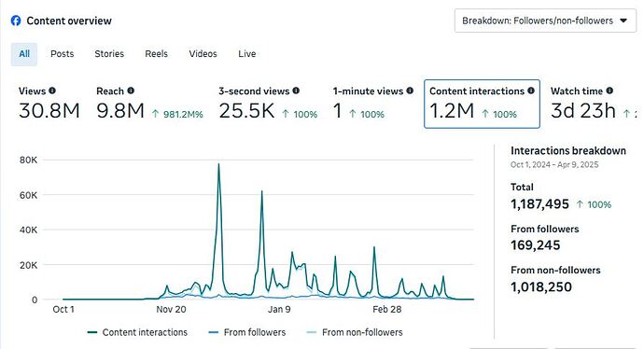Click the Facebook logo icon
Viewport: 644px width, 349px height.
(16, 21)
